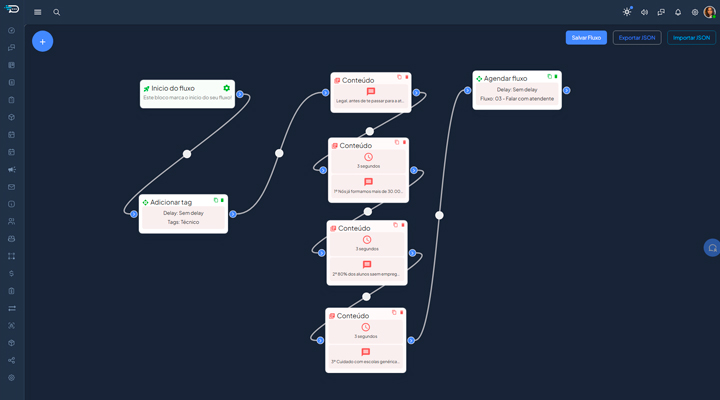This screenshot has width=720, height=400.
Task: Open the hamburger menu in the top bar
Action: [x=38, y=12]
